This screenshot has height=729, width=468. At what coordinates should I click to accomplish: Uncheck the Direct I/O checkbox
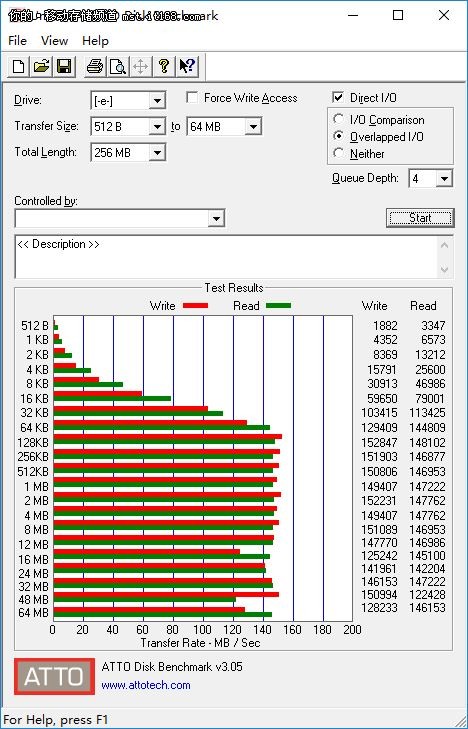coord(338,98)
